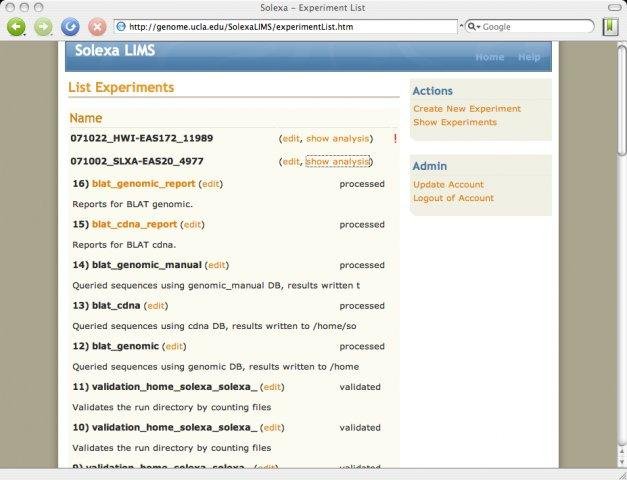Image resolution: width=627 pixels, height=480 pixels.
Task: Click description of blat_genomic_manual query
Action: click(216, 286)
